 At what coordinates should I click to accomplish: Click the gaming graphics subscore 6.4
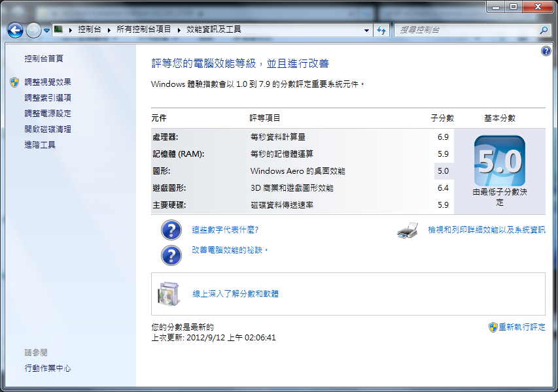[x=443, y=188]
